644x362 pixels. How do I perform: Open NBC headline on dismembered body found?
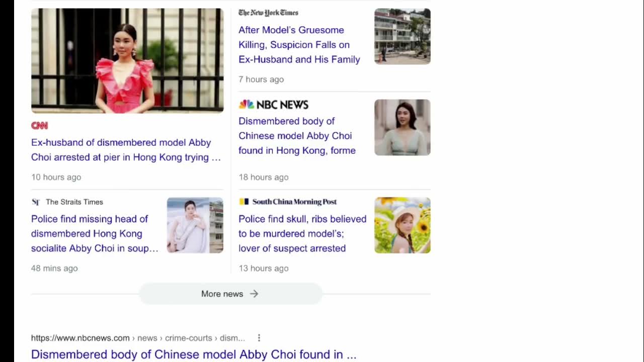pyautogui.click(x=297, y=136)
